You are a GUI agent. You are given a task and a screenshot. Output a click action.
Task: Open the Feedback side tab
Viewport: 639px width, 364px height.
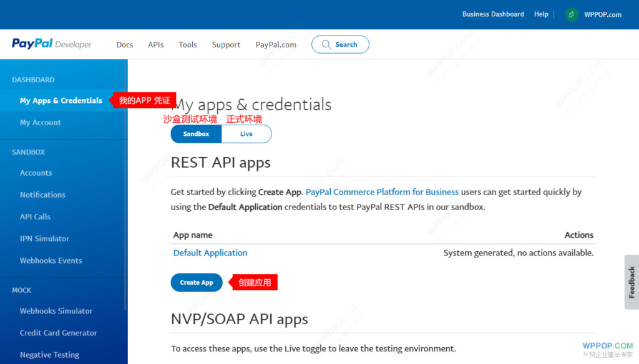pos(632,282)
